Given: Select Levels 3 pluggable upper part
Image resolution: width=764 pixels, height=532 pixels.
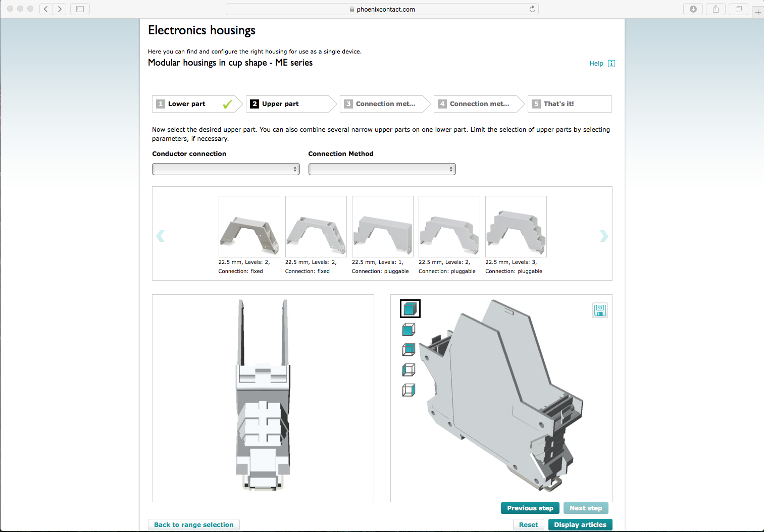Looking at the screenshot, I should [516, 227].
